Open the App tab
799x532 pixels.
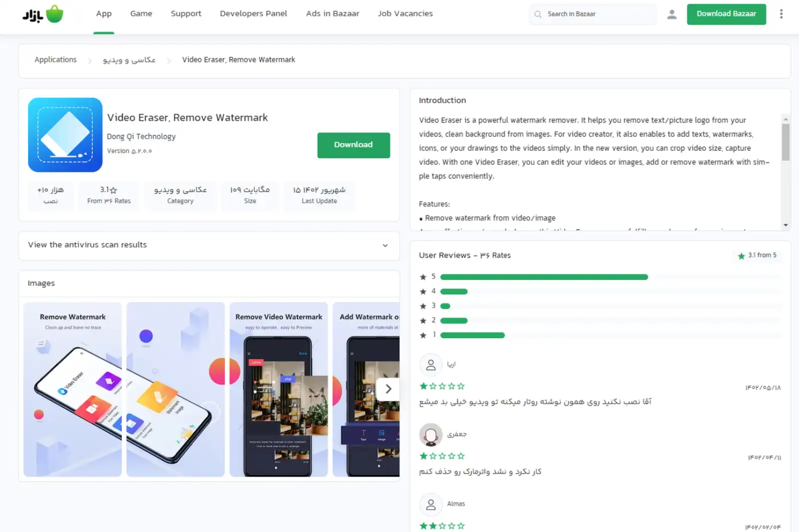pyautogui.click(x=104, y=14)
